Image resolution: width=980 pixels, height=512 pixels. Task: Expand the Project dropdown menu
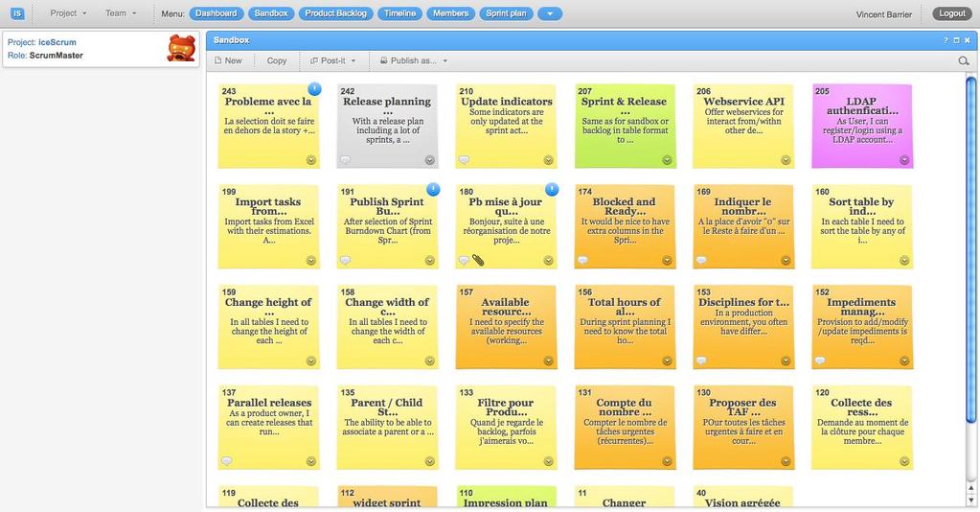pos(68,13)
